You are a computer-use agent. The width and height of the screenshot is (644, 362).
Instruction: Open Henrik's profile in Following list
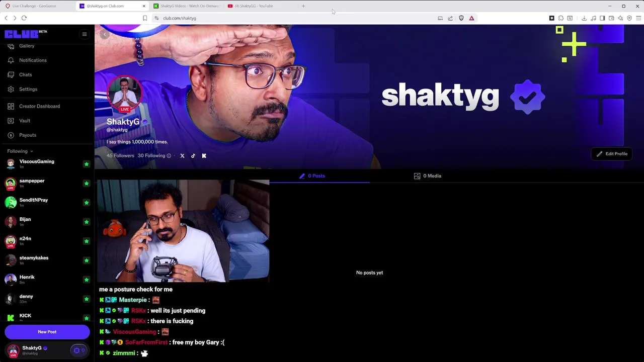coord(27,277)
